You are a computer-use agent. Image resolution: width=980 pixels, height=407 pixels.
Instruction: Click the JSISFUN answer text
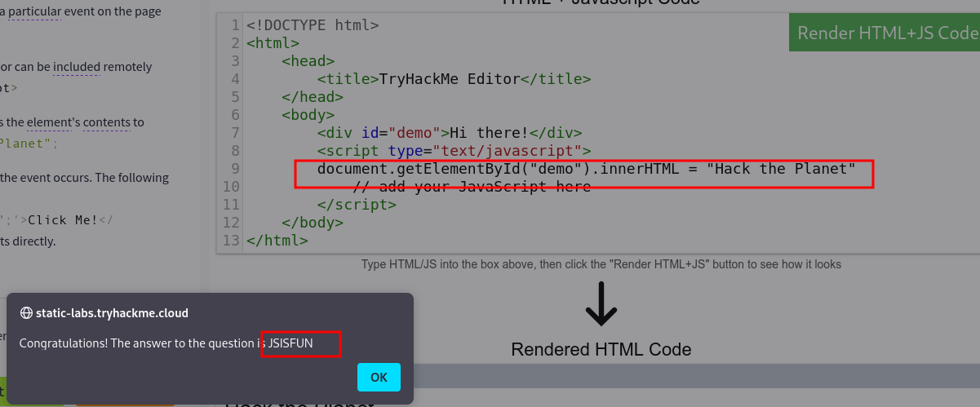pos(290,343)
